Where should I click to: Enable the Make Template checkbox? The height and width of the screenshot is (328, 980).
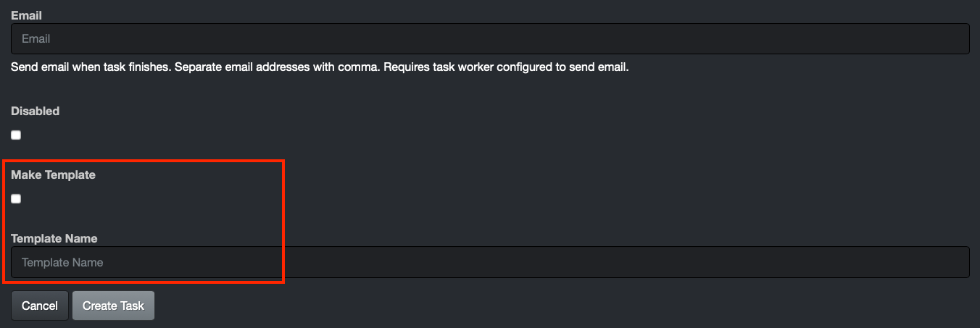click(16, 198)
